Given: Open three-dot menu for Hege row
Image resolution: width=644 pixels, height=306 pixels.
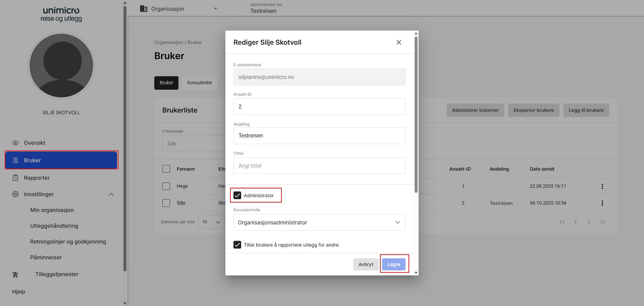Looking at the screenshot, I should click(602, 186).
